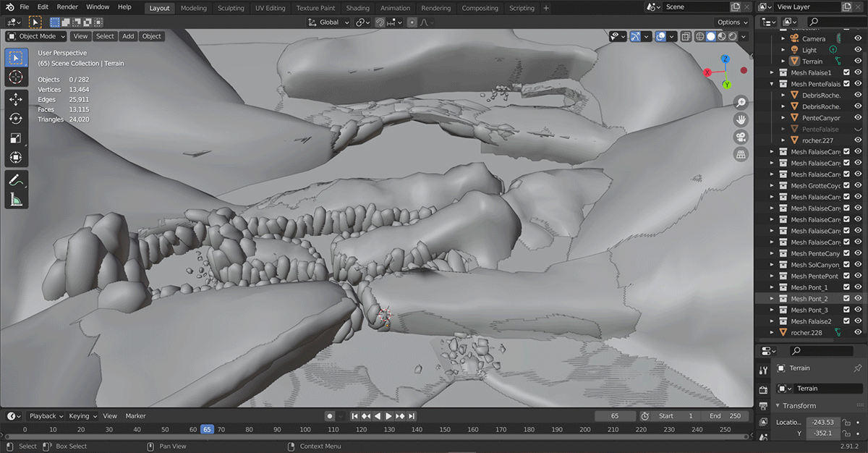Toggle camera view icon in viewport

[741, 137]
